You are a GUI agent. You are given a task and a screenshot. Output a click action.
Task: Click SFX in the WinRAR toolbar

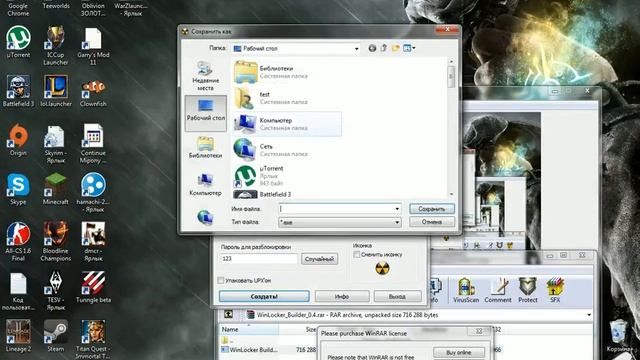coord(555,290)
